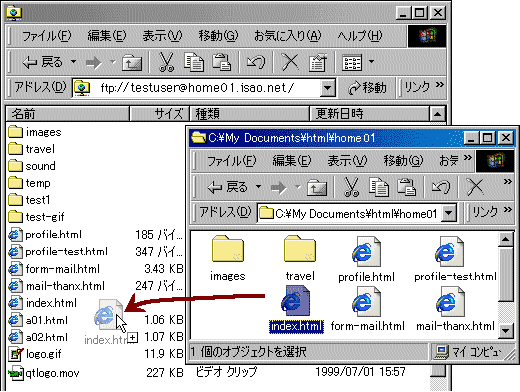Open 表示(V) menu in home01 window

[347, 161]
